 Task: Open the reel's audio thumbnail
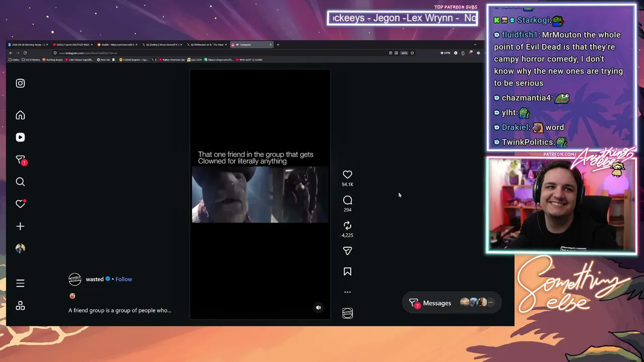tap(347, 313)
